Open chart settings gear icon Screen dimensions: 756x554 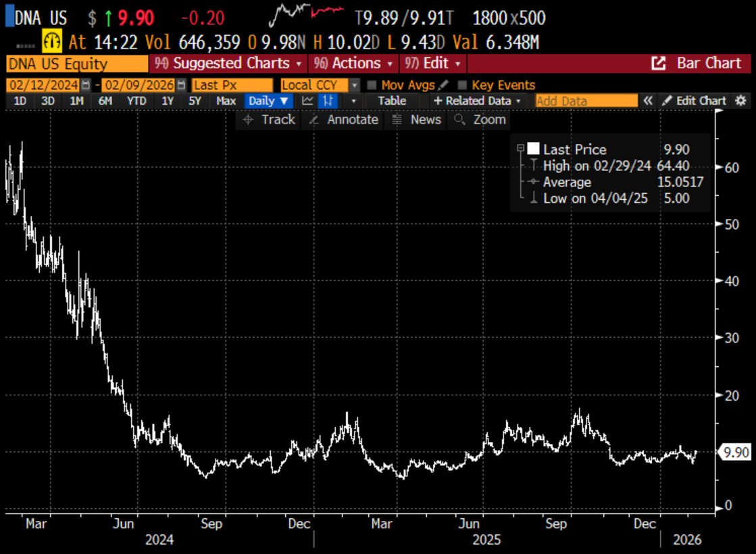coord(740,101)
